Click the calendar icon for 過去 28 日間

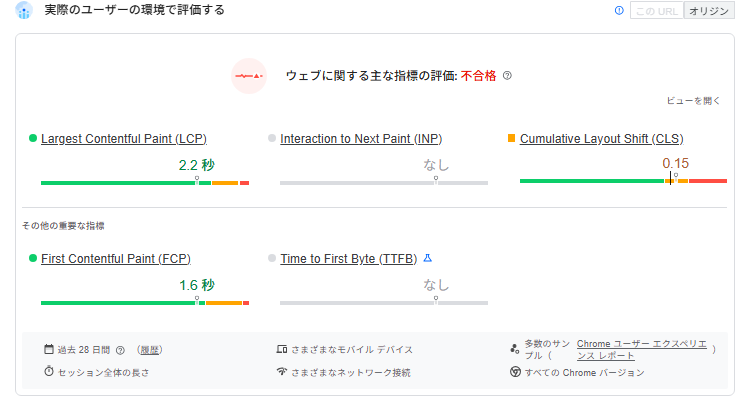[x=49, y=349]
